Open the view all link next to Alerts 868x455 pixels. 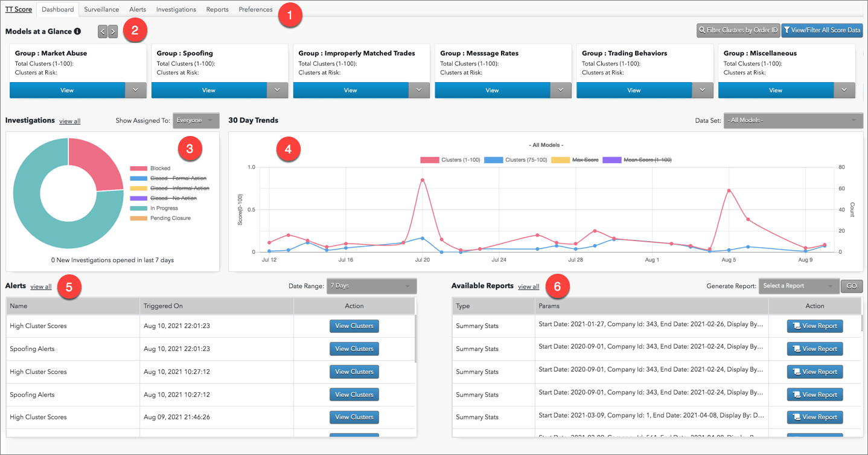point(42,286)
